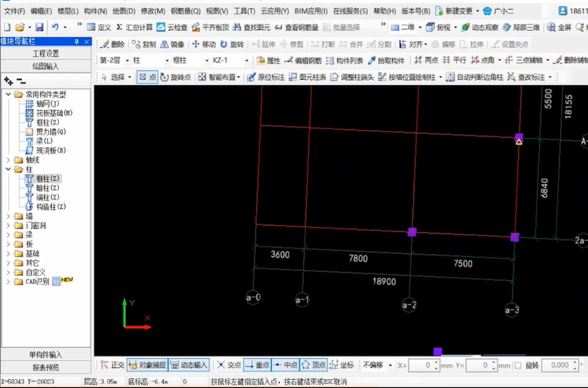Image resolution: width=588 pixels, height=388 pixels.
Task: Select the 复制 copy tool
Action: [144, 44]
